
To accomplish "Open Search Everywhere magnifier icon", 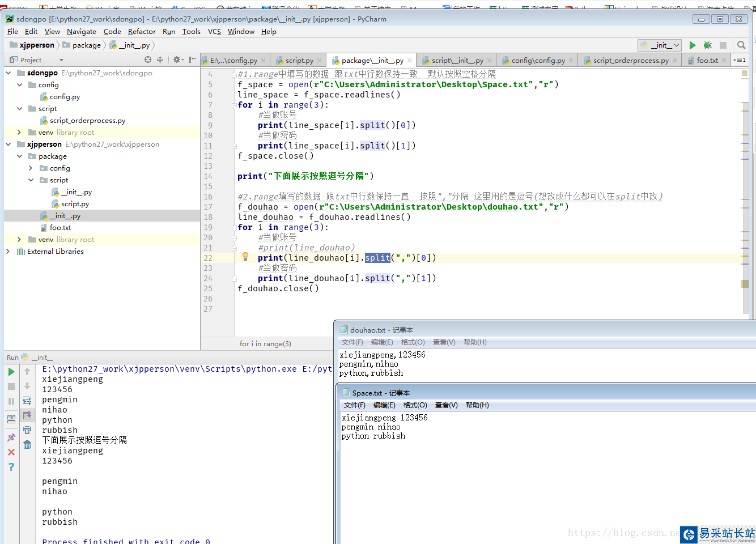I will tap(741, 45).
